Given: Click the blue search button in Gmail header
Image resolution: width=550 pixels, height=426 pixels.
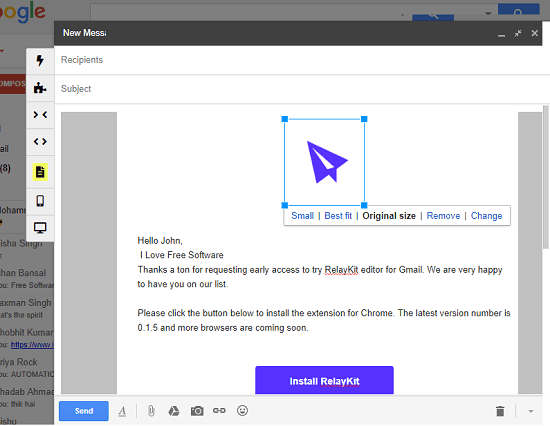Looking at the screenshot, I should [518, 9].
